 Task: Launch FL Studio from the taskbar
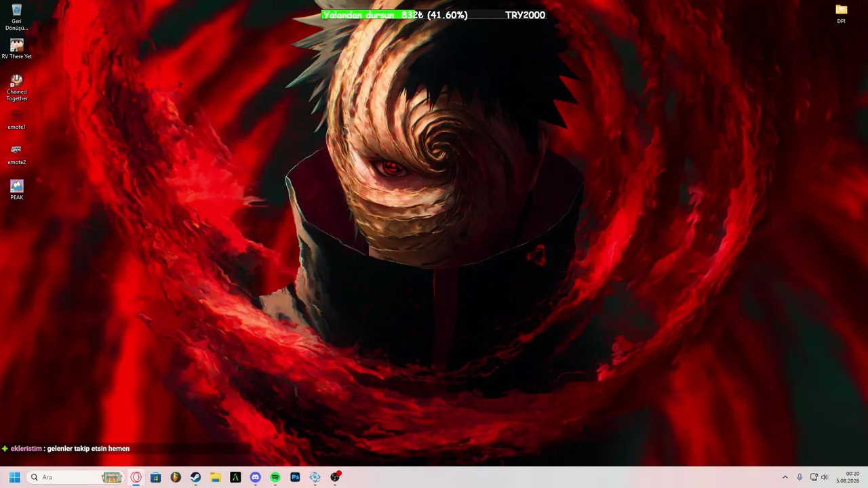(x=176, y=477)
